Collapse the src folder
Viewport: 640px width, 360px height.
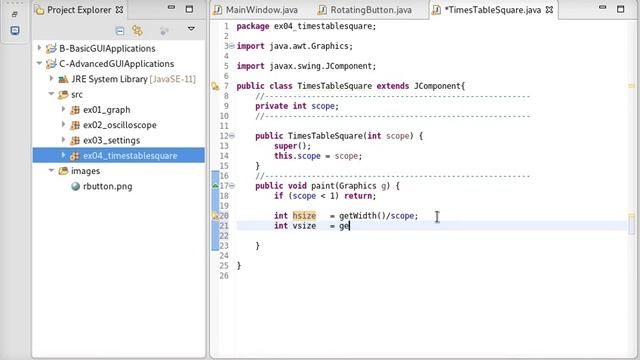point(51,94)
